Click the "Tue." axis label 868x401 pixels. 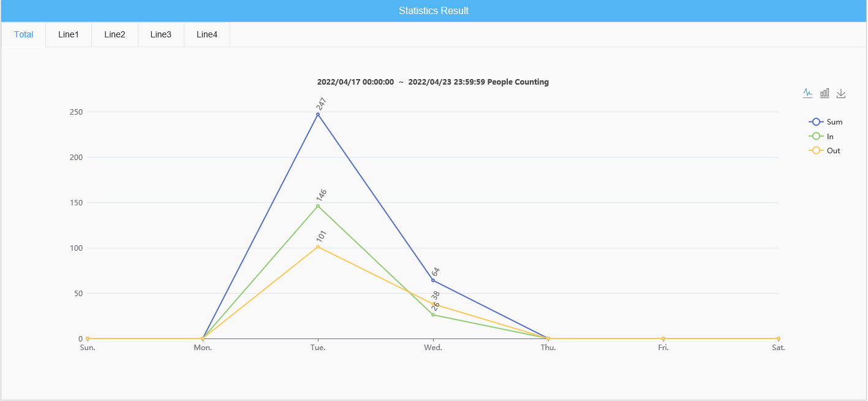pos(318,348)
